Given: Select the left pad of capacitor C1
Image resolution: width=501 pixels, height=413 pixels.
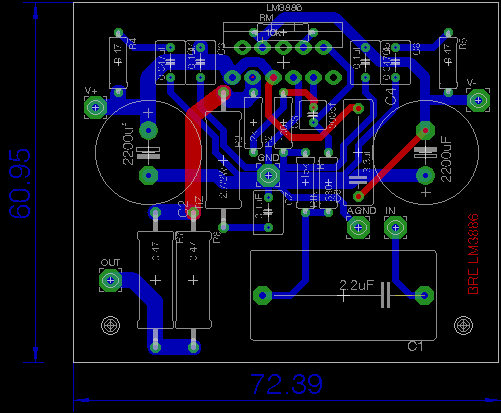Looking at the screenshot, I should tap(262, 295).
